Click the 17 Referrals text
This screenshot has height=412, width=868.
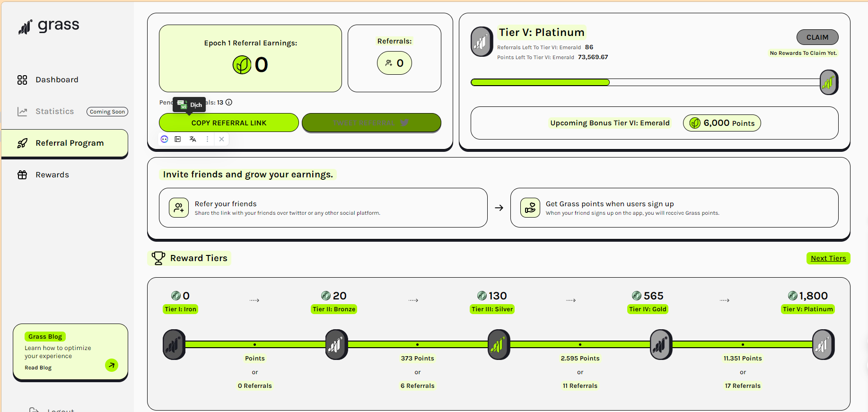point(743,386)
